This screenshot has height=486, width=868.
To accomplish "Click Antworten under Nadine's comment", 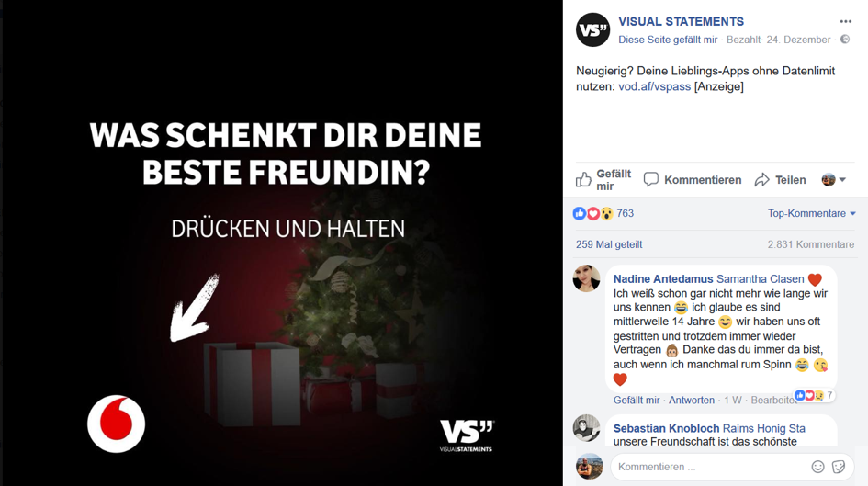I will (x=692, y=401).
